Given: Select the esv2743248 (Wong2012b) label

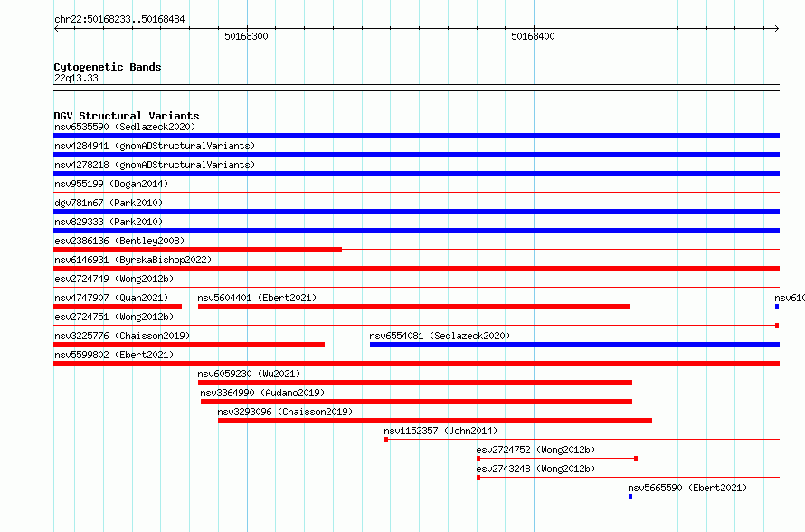Looking at the screenshot, I should coord(535,469).
